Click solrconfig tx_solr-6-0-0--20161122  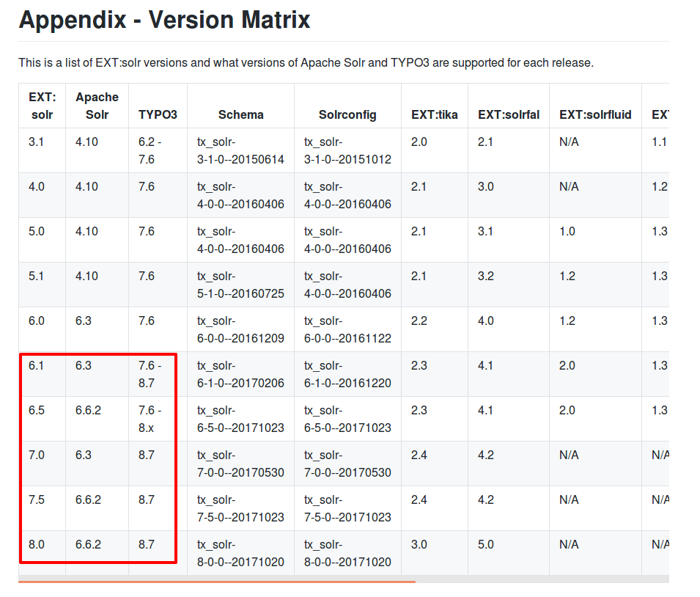coord(347,329)
